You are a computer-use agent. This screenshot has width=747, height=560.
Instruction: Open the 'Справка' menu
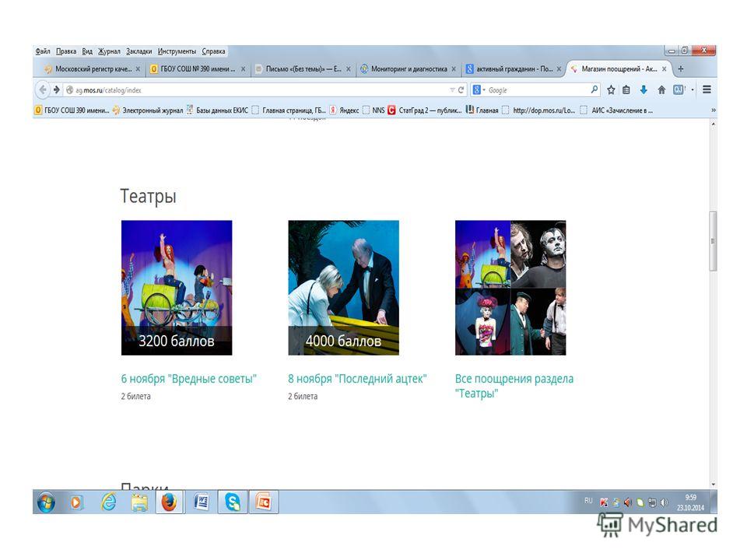pos(213,51)
